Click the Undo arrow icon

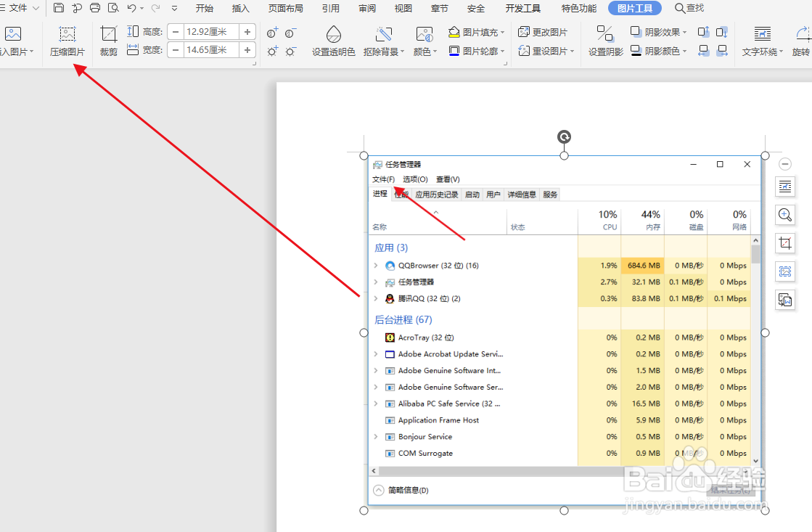tap(131, 8)
